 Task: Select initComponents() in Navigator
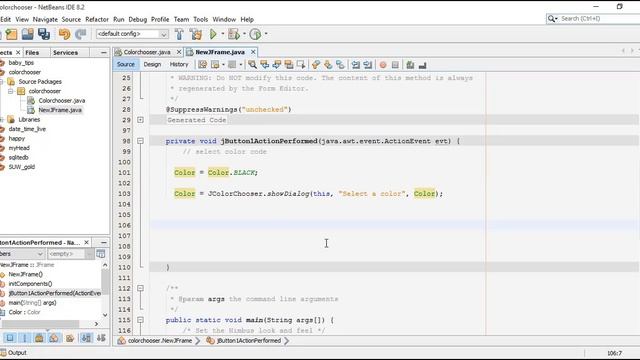click(30, 284)
